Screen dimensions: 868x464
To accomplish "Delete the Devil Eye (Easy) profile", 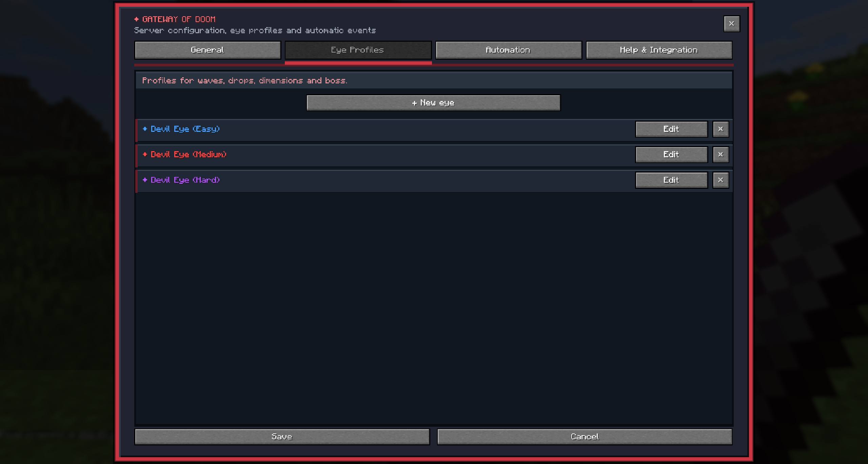I will tap(721, 129).
